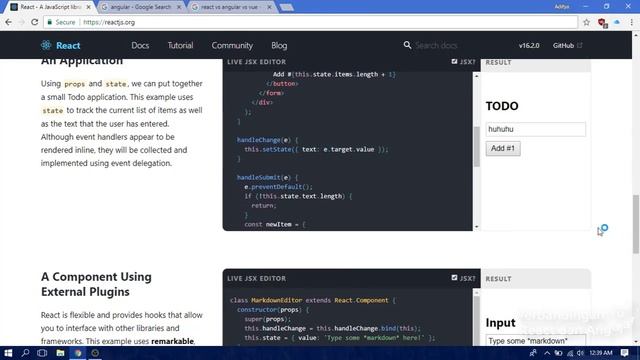Click the TODO text input containing huhuhu
This screenshot has width=640, height=360.
(536, 129)
